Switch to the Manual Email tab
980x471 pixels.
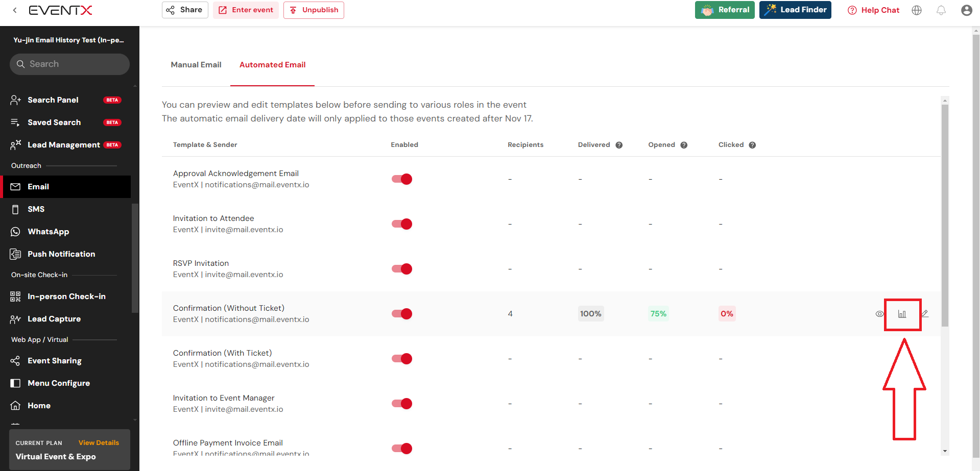click(196, 65)
